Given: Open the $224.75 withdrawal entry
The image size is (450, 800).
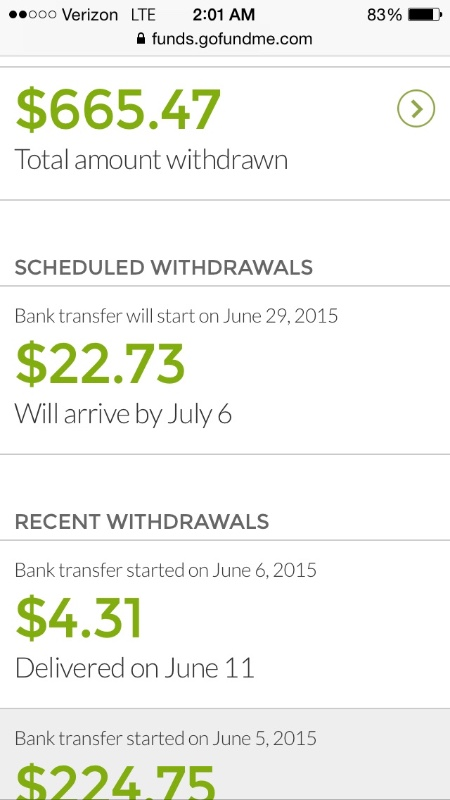Looking at the screenshot, I should coord(225,755).
